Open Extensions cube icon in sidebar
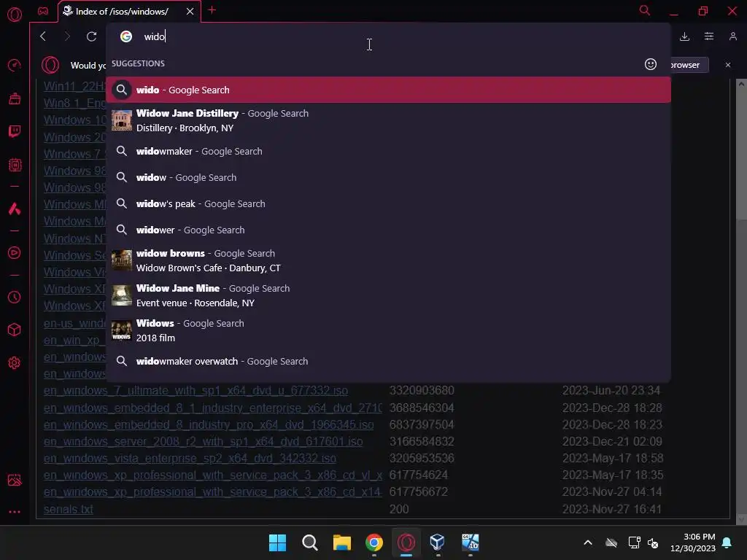 [x=15, y=330]
